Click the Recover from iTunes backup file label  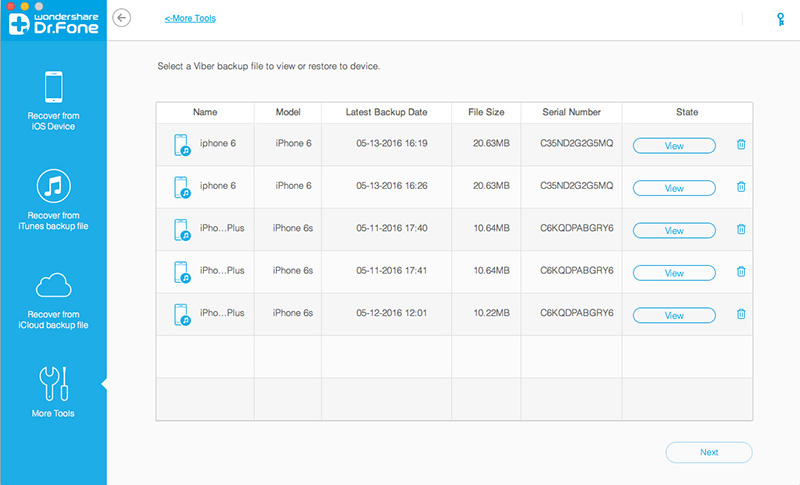click(x=54, y=220)
